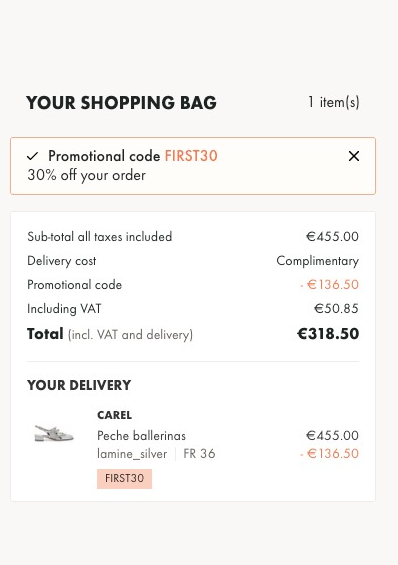Click the product price €455.00 in delivery
The image size is (398, 565).
point(332,436)
